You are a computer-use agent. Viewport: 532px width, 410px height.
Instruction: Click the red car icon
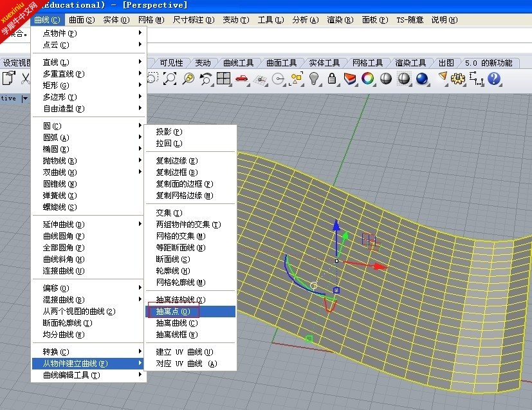pyautogui.click(x=242, y=79)
